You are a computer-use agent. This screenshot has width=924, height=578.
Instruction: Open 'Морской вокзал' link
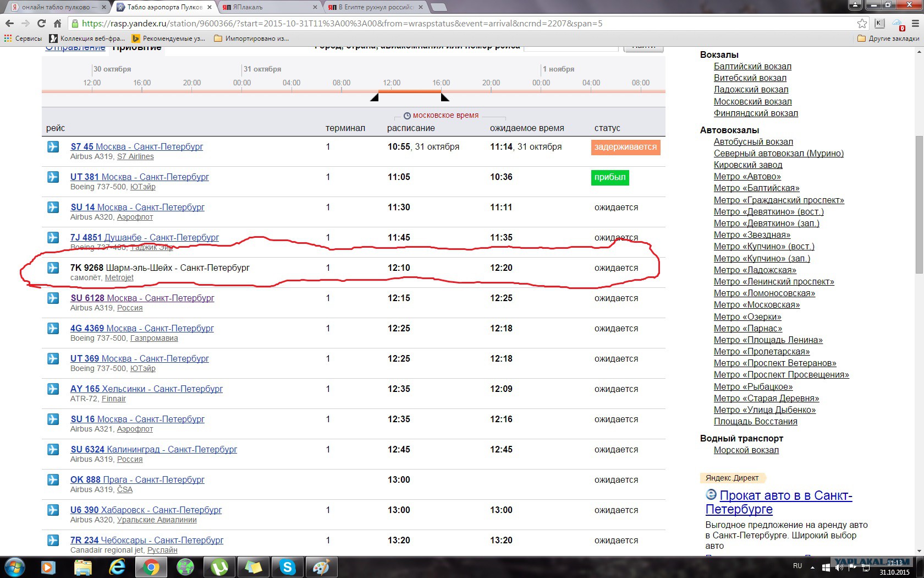pos(746,450)
